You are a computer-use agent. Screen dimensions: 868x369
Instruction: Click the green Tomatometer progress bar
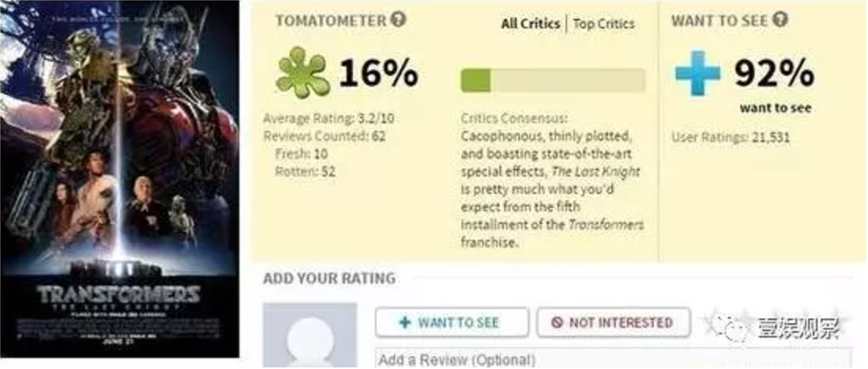click(553, 80)
